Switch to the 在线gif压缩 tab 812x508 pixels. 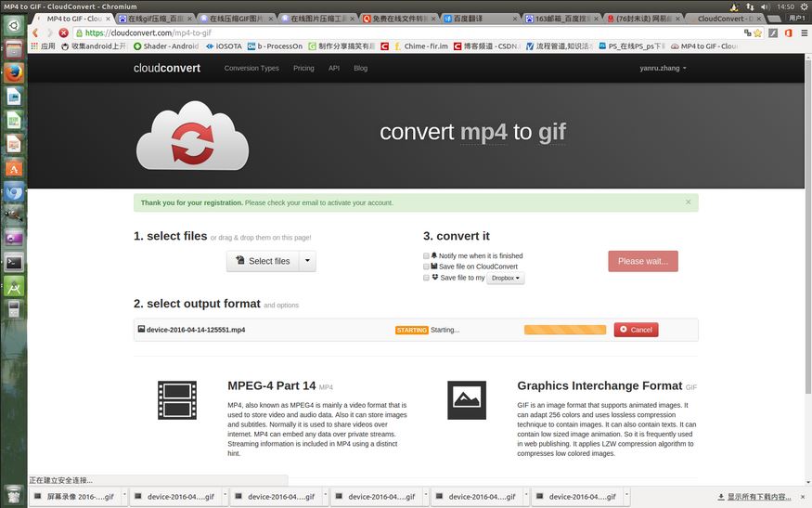(154, 19)
